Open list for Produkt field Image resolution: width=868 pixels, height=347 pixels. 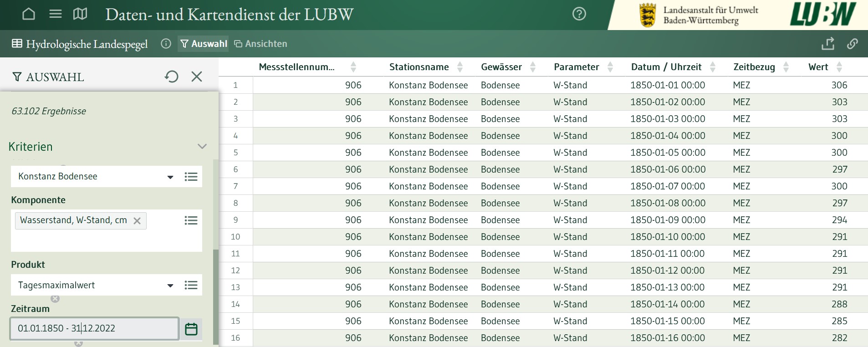point(191,285)
